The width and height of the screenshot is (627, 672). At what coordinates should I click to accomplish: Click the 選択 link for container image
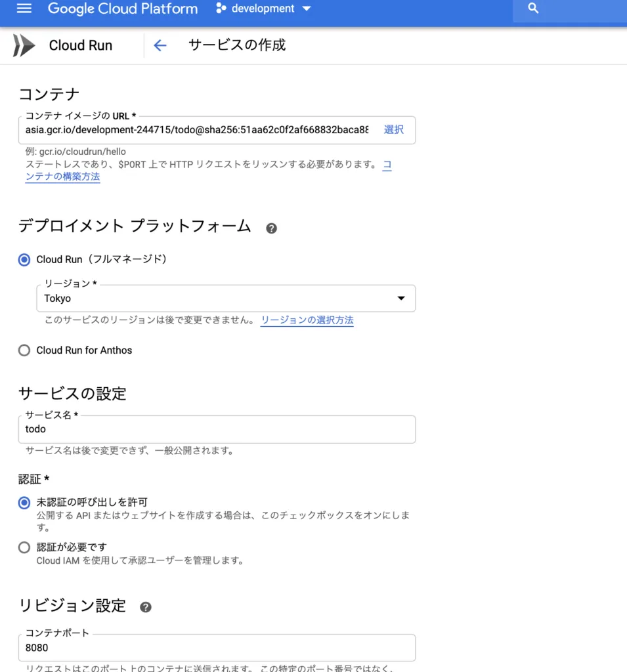(393, 129)
